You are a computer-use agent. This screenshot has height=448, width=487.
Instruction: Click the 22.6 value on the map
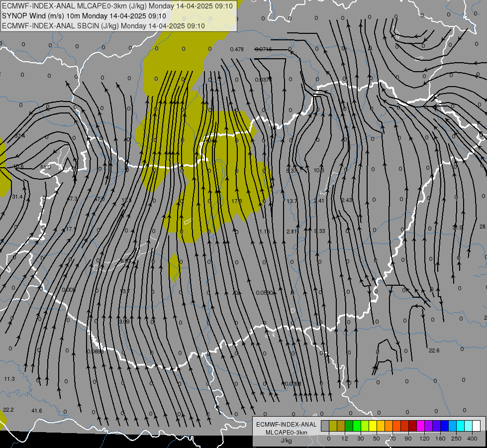click(434, 350)
